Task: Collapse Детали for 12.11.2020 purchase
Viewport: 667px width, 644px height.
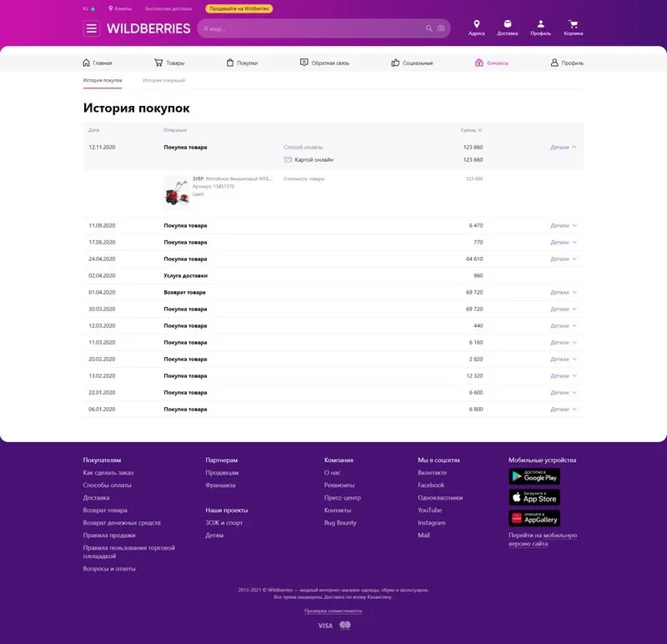Action: coord(564,148)
